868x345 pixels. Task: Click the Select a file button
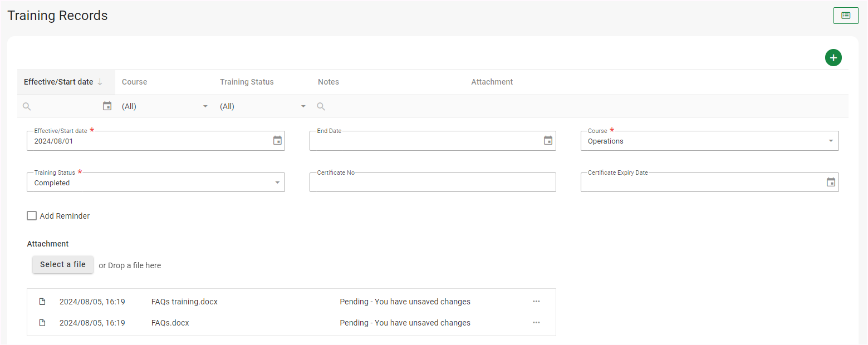coord(63,265)
